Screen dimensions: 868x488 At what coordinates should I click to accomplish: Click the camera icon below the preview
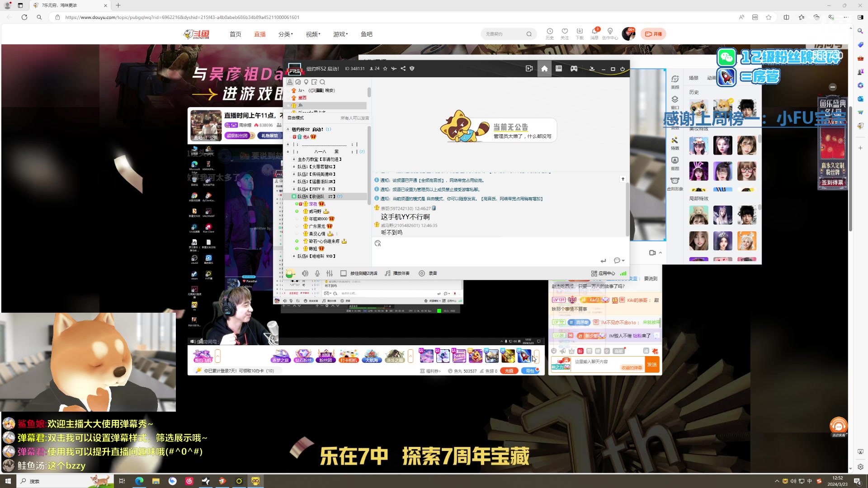pos(652,253)
